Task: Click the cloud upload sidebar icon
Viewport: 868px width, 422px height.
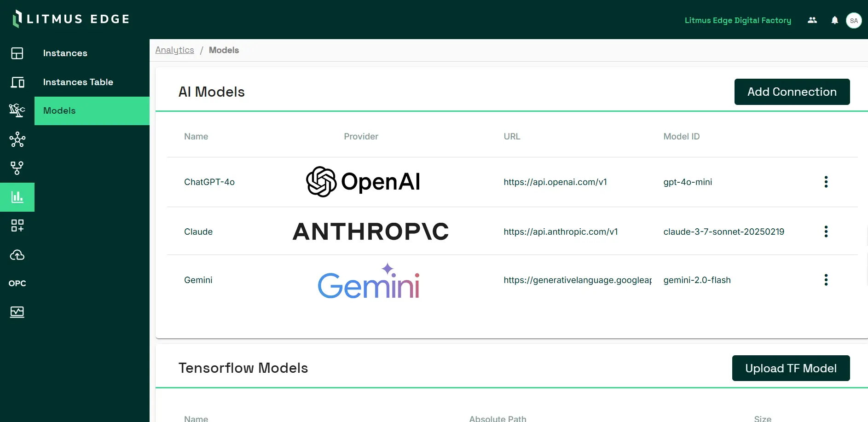Action: [17, 254]
